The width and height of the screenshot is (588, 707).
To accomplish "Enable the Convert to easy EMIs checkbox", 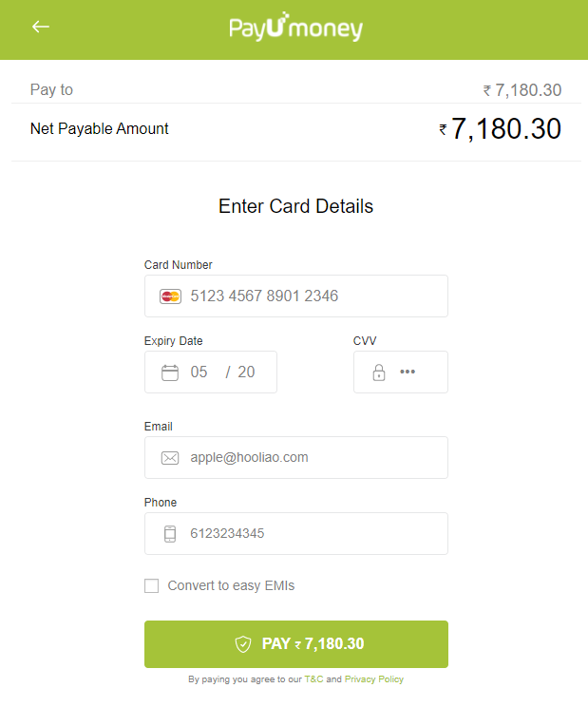I will (x=151, y=586).
